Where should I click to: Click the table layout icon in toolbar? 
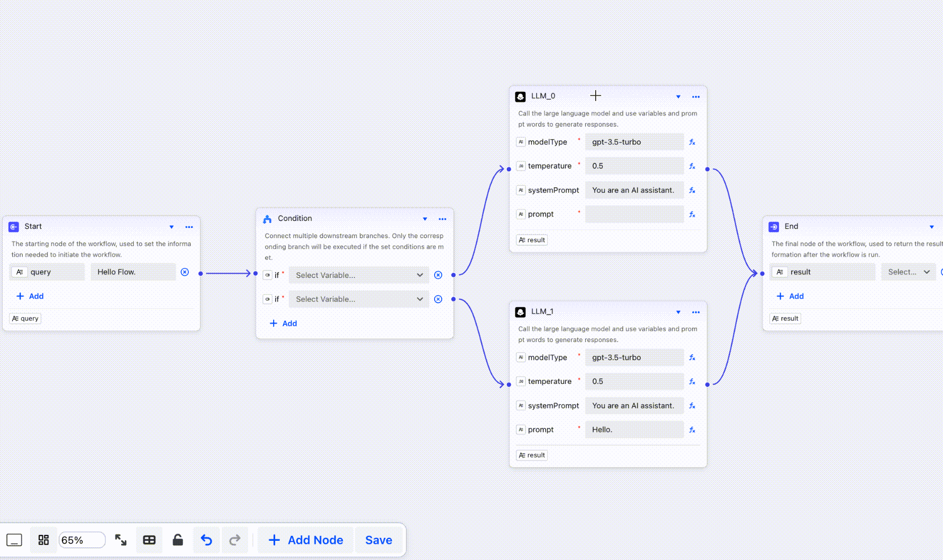pyautogui.click(x=149, y=540)
